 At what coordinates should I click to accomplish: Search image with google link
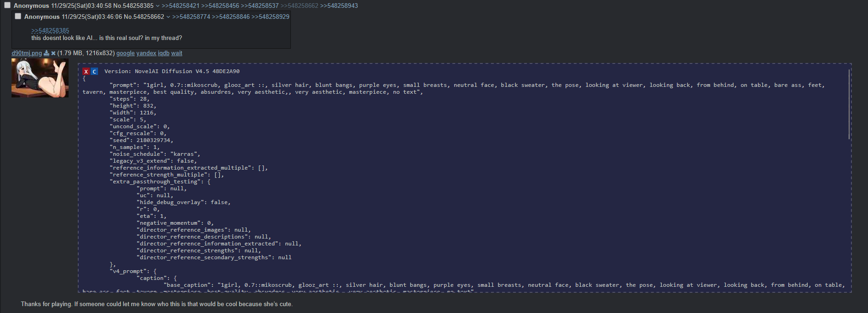pyautogui.click(x=126, y=53)
